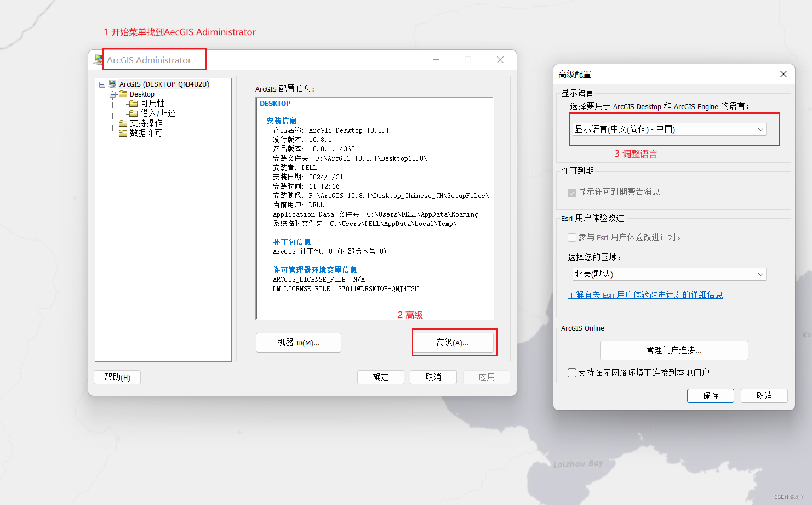Select the 支持操作 tree item
The width and height of the screenshot is (812, 505).
[x=146, y=123]
